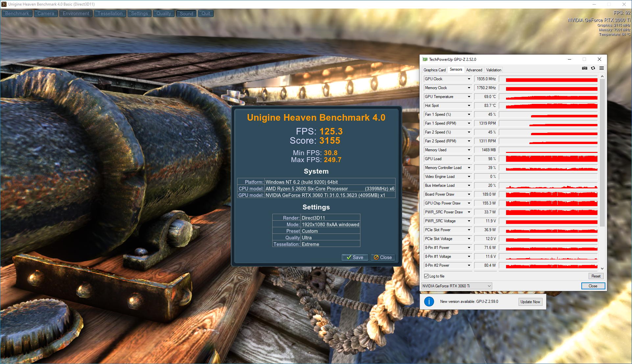Click the GPU Temperature history graph
Screen dimensions: 632x364
coord(548,97)
